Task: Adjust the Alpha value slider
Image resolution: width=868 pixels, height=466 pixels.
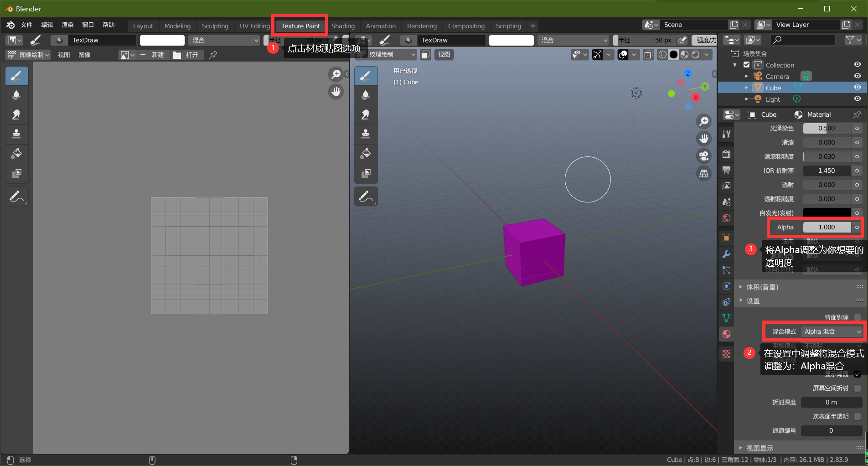Action: point(827,227)
